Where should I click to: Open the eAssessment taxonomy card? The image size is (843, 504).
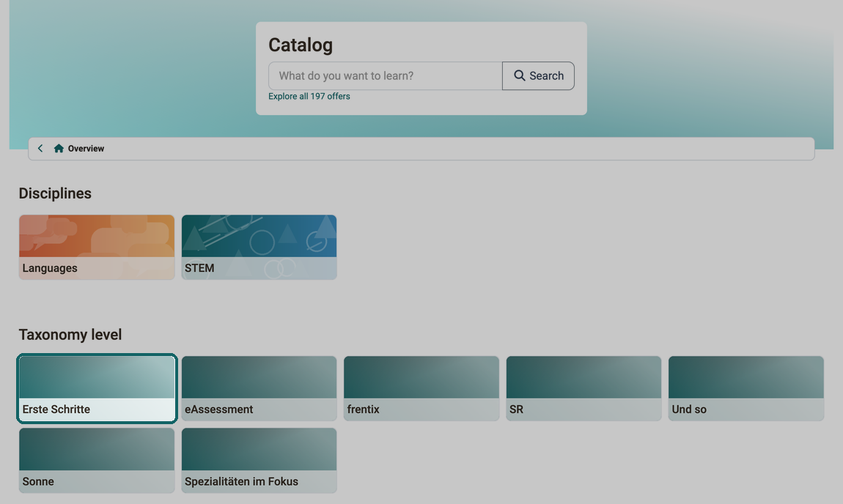[x=259, y=388]
